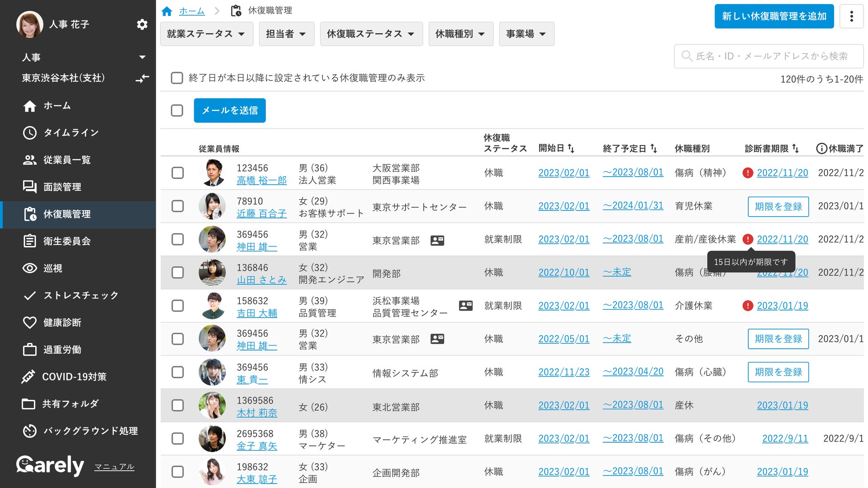Open the three-dot more options menu
The width and height of the screenshot is (868, 488).
pyautogui.click(x=851, y=16)
